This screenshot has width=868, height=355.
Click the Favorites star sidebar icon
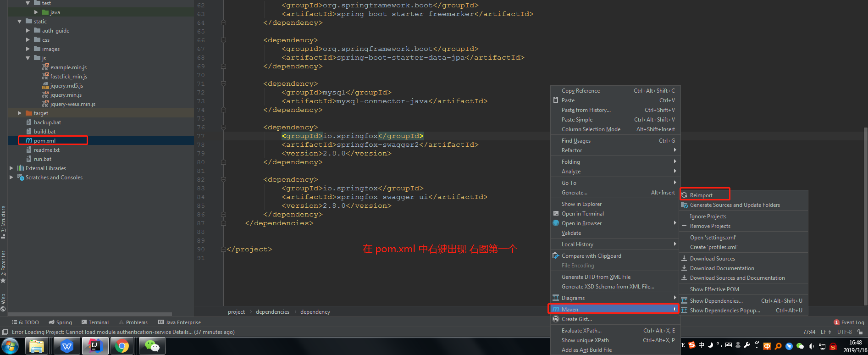(x=3, y=280)
